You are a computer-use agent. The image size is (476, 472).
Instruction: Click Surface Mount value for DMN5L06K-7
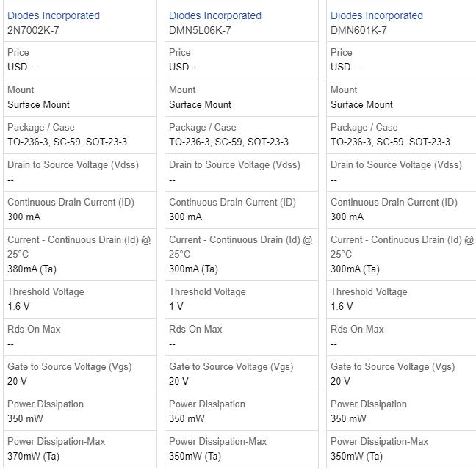click(x=200, y=104)
